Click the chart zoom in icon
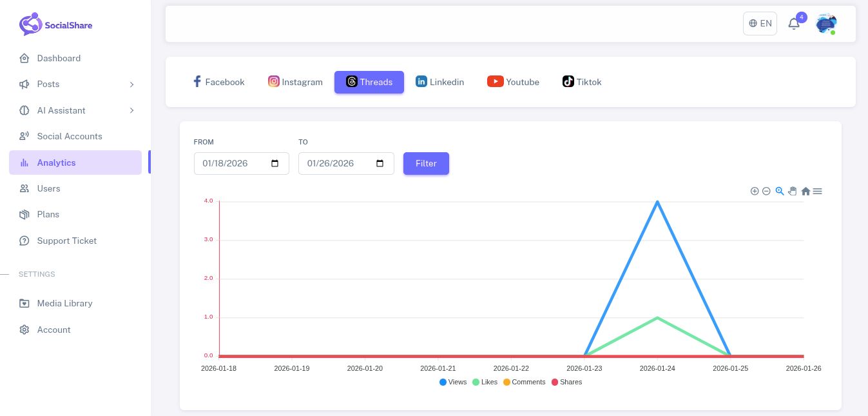 (755, 192)
